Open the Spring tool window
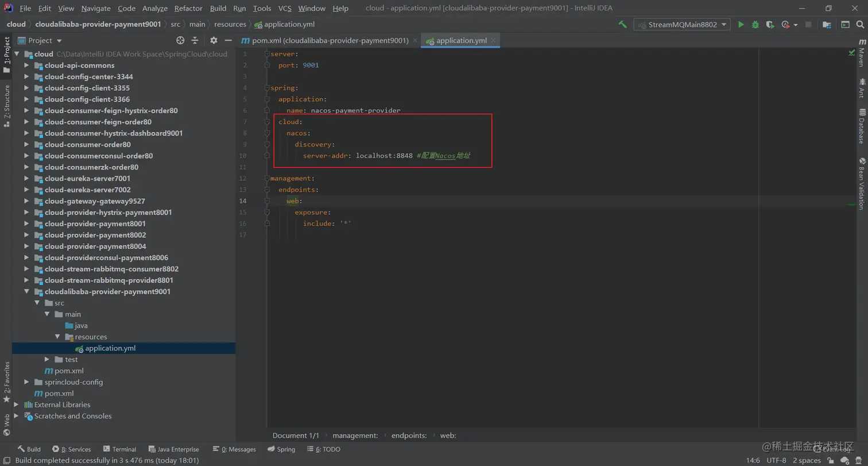 [x=281, y=449]
